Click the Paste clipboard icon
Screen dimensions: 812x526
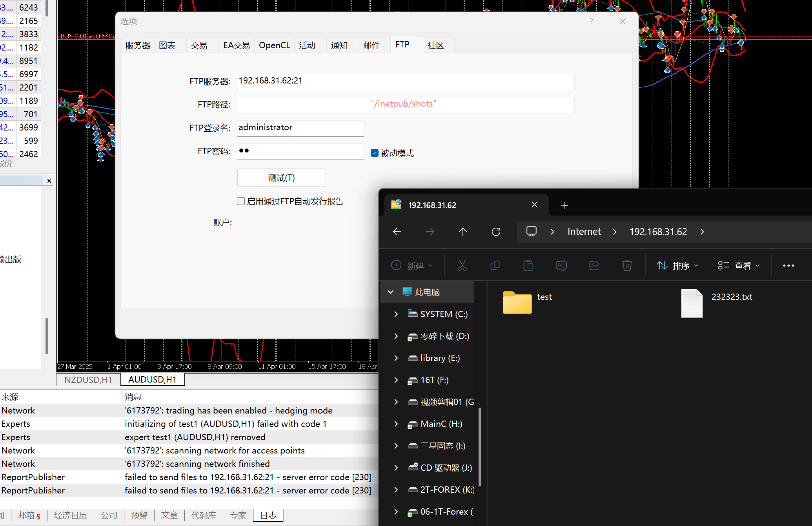click(528, 266)
